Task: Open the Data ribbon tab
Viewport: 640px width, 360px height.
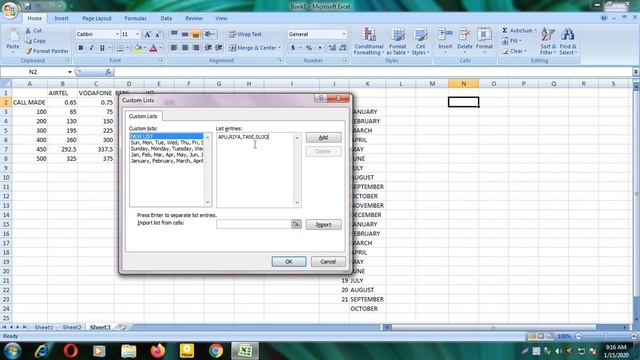Action: point(166,18)
